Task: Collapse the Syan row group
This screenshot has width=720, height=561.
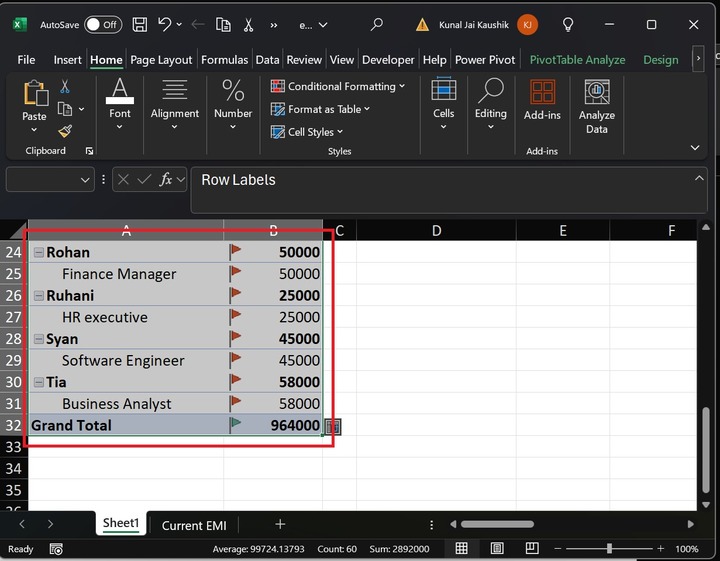Action: click(x=38, y=339)
